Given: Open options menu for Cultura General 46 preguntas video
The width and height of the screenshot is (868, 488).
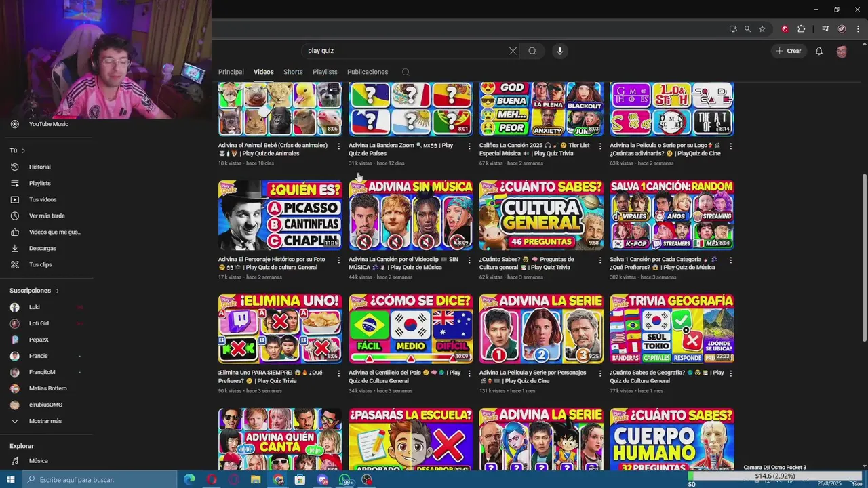Looking at the screenshot, I should tap(599, 260).
